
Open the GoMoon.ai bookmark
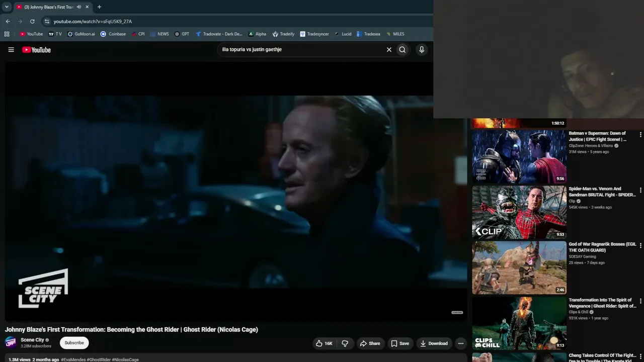click(81, 34)
